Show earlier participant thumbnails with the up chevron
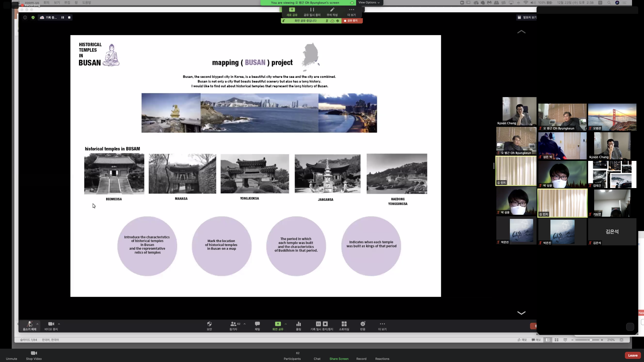Screen dimensions: 644x362 521,32
